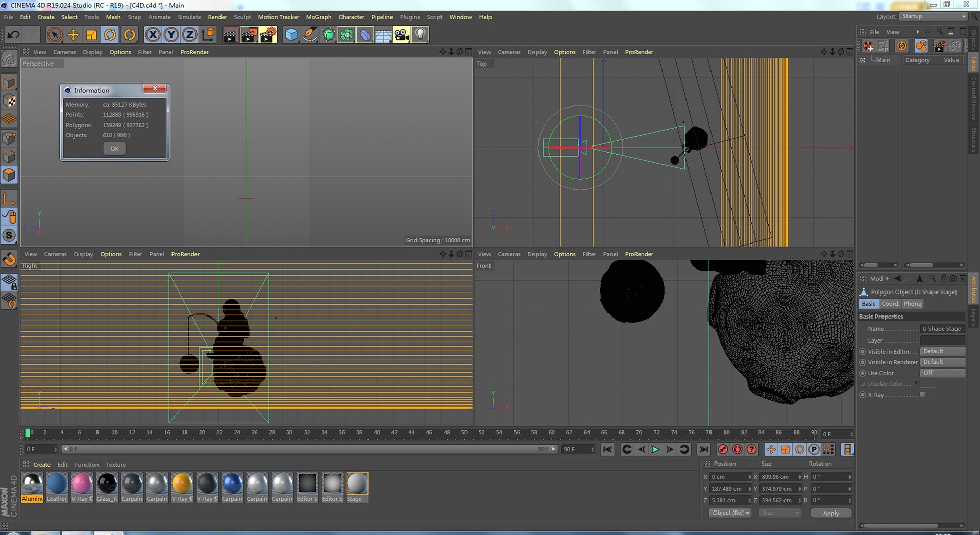Open the Pipeline menu
Image resolution: width=980 pixels, height=535 pixels.
point(382,17)
